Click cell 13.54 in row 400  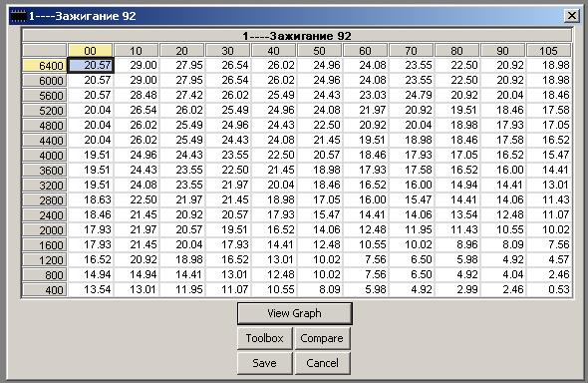tap(91, 289)
